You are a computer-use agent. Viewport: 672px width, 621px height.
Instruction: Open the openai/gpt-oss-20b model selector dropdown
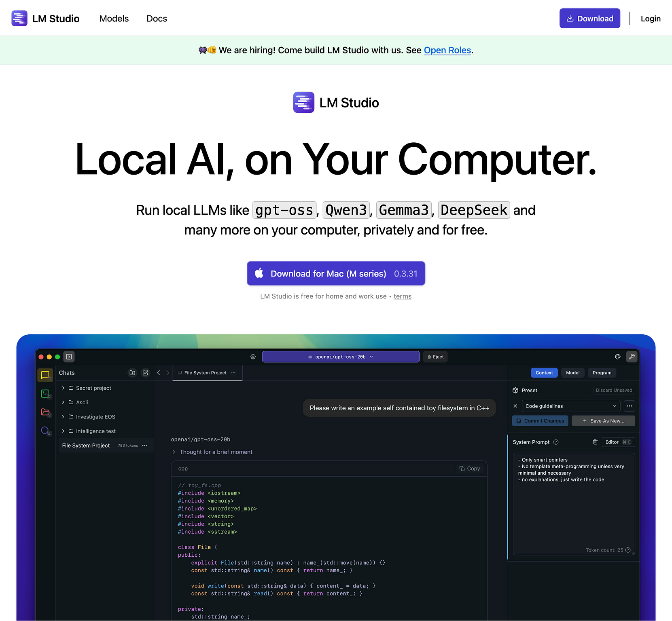(x=340, y=357)
